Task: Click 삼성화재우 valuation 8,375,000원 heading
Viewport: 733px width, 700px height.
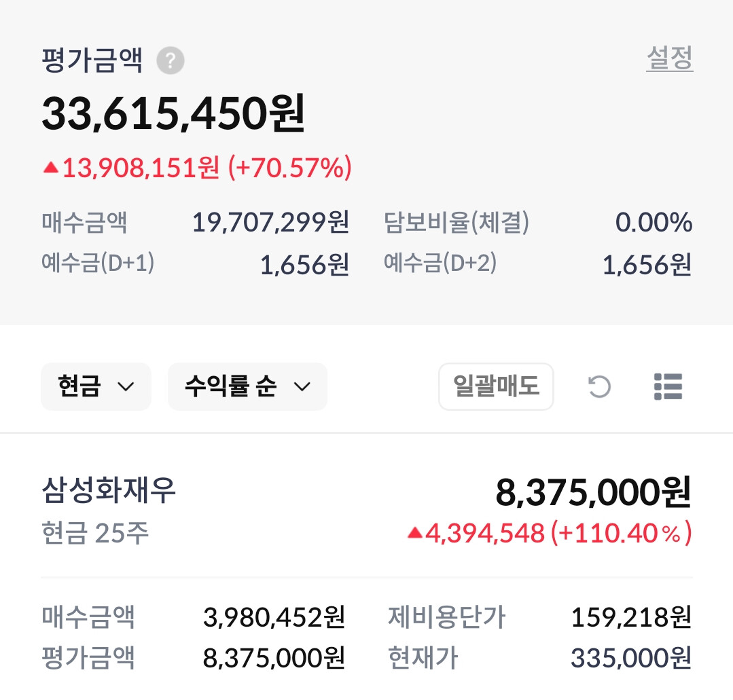Action: point(593,492)
